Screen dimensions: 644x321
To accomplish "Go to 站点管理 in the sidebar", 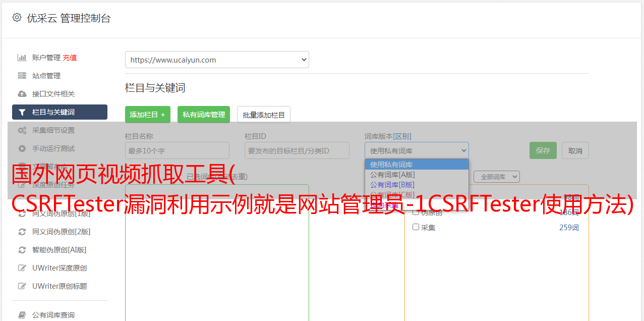I will (46, 76).
